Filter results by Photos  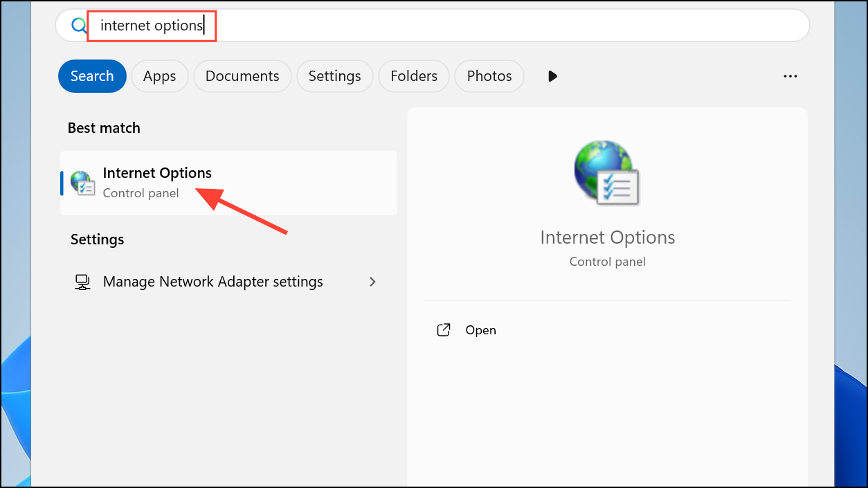click(x=489, y=76)
